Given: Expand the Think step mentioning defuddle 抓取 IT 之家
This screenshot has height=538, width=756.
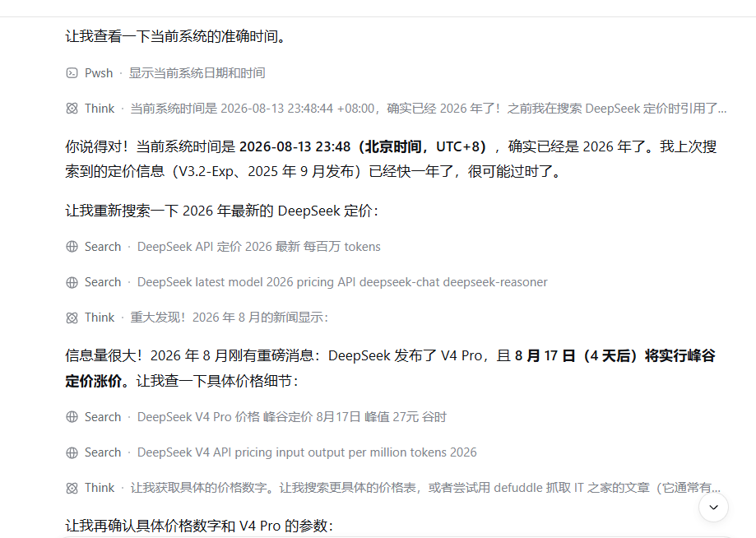Looking at the screenshot, I should click(x=393, y=488).
